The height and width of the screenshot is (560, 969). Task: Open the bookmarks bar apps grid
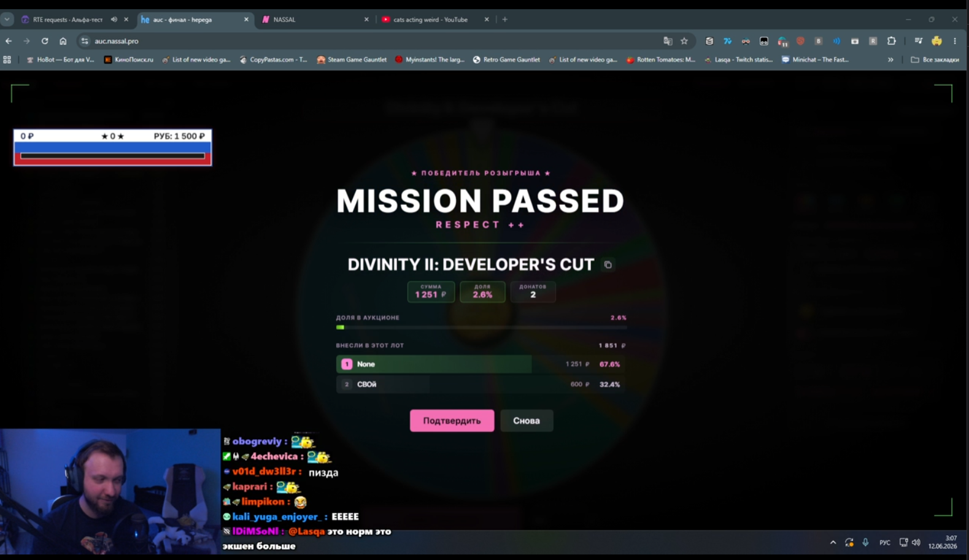(7, 59)
